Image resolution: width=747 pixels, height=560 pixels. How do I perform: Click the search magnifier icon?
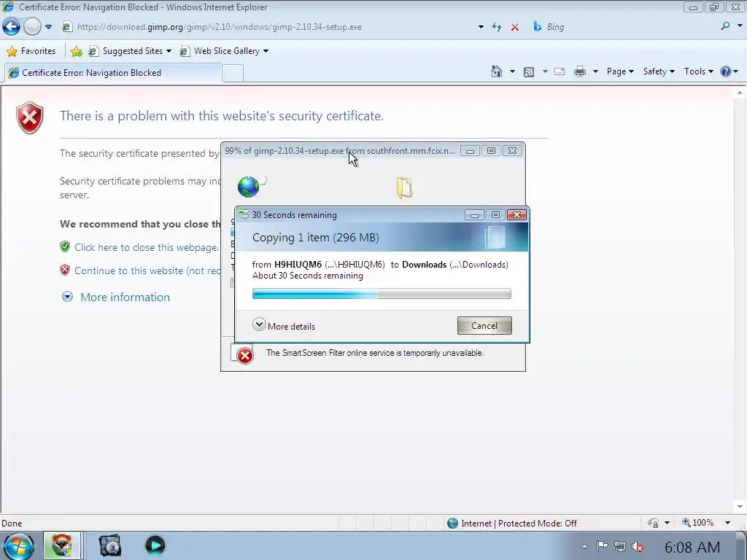pyautogui.click(x=725, y=27)
